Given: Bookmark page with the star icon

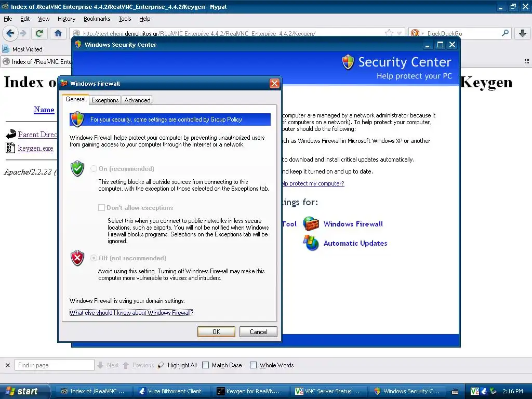Looking at the screenshot, I should point(389,33).
